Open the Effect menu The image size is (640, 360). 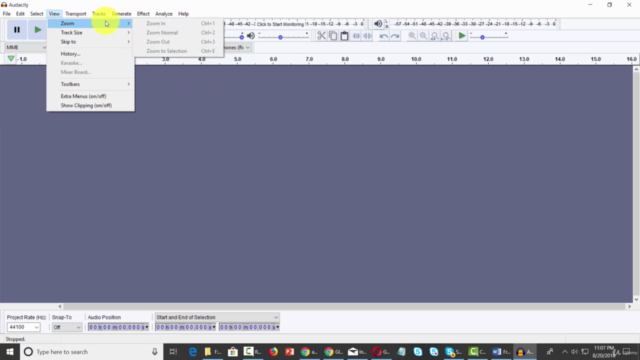tap(143, 14)
